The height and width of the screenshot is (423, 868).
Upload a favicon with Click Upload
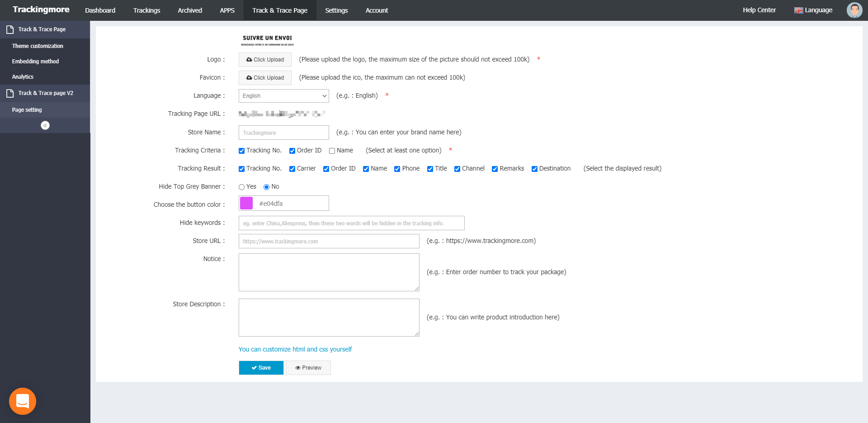click(265, 78)
